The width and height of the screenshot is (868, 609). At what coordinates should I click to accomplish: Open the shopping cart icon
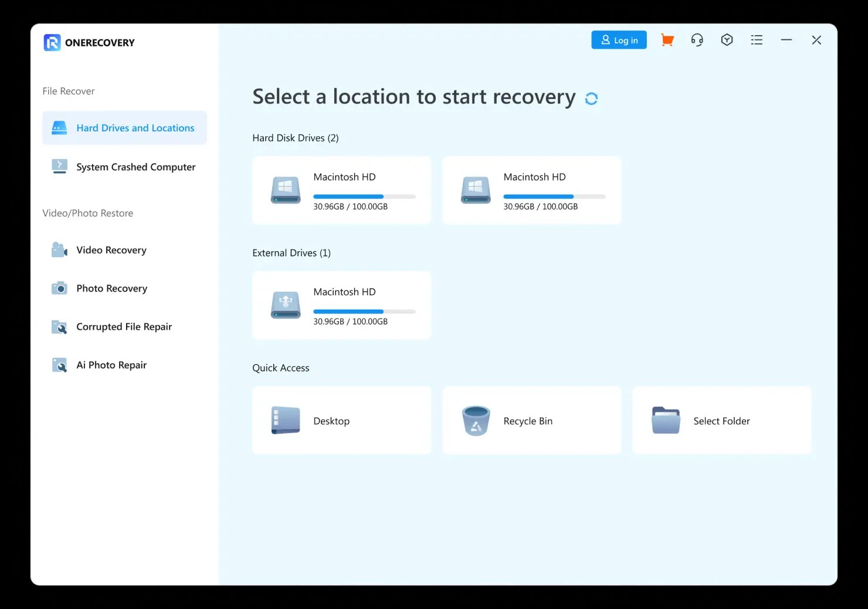point(667,39)
